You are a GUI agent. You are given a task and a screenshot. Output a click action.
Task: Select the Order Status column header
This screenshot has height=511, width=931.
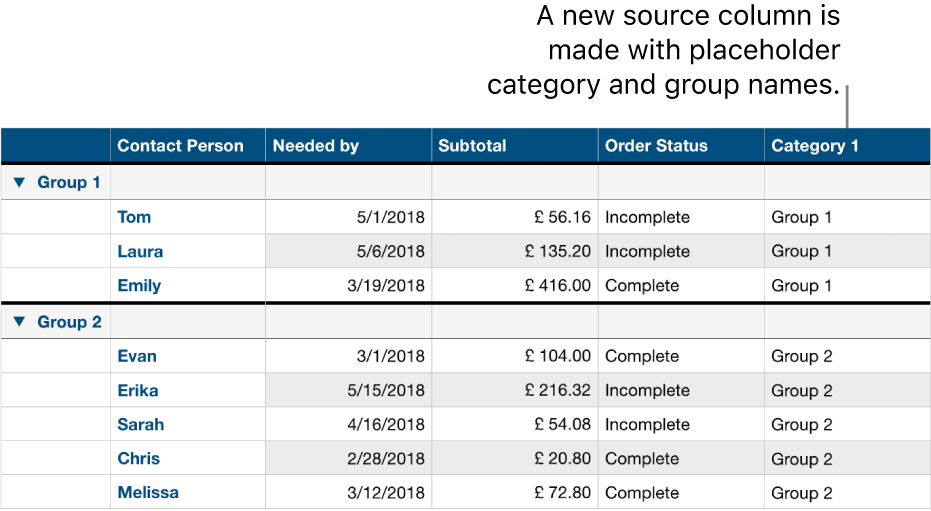(656, 146)
